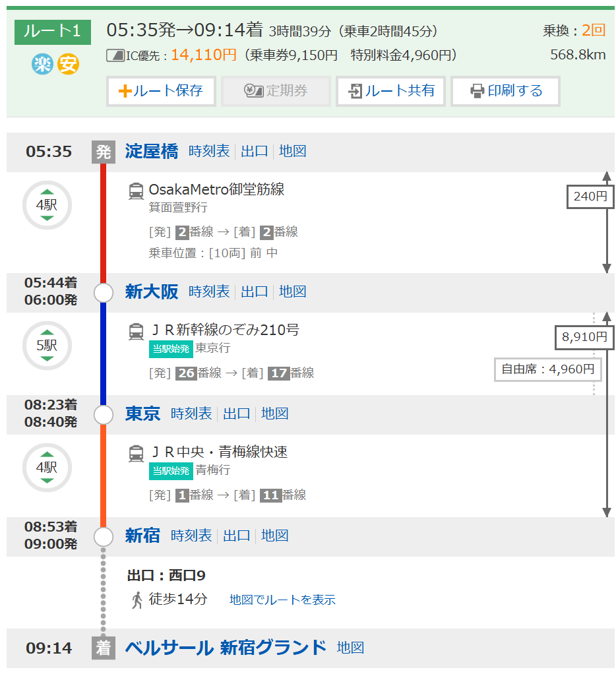Click 乗車位置：[10両] 前 中 text
This screenshot has width=616, height=680.
coord(213,253)
